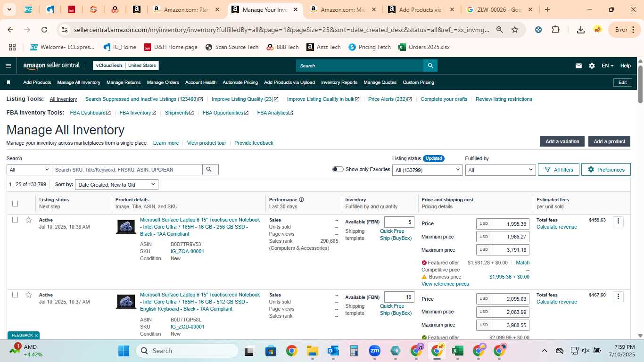
Task: Open Search Suppressed and Inactive Listings link
Action: 144,99
